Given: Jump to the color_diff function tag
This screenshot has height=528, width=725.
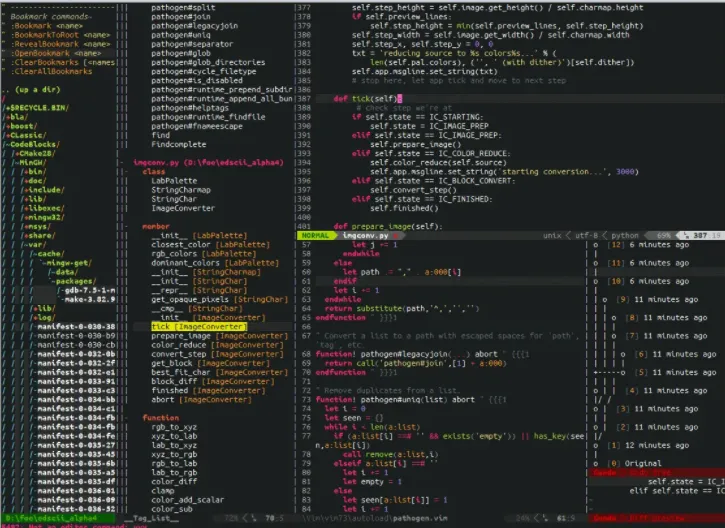Looking at the screenshot, I should (x=174, y=481).
